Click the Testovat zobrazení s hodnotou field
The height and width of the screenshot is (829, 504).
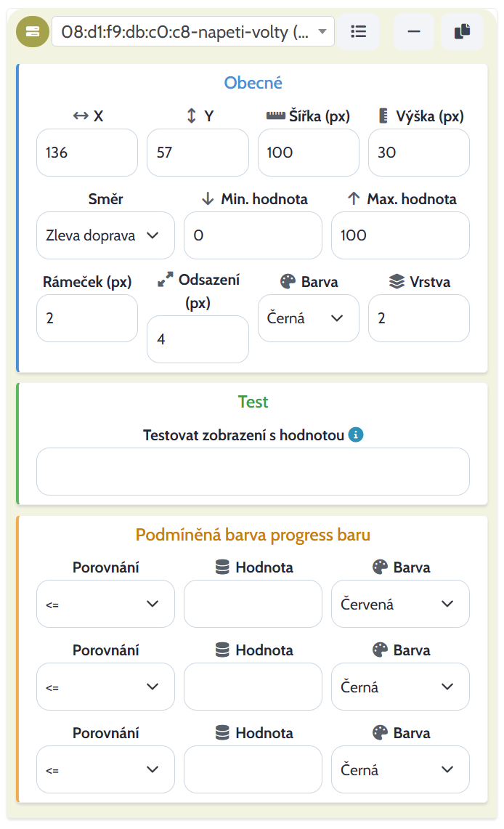[x=253, y=472]
